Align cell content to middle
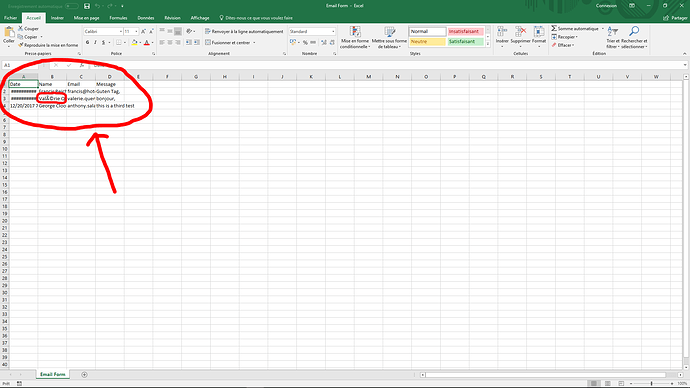 coord(170,31)
